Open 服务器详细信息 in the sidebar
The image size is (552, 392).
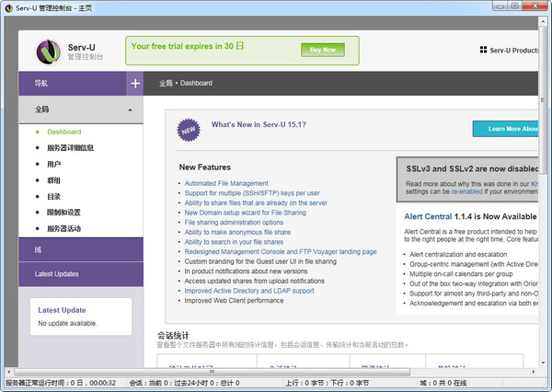pos(71,148)
